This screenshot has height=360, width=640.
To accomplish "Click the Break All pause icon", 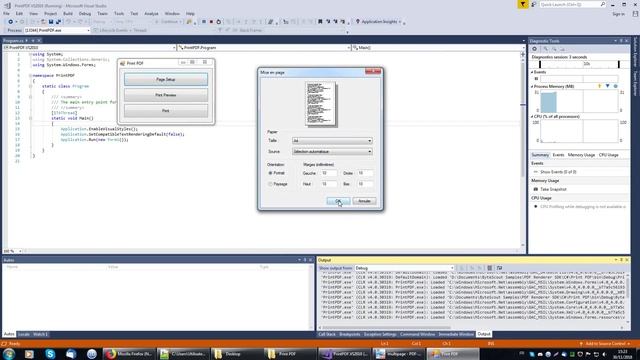I will coord(204,22).
